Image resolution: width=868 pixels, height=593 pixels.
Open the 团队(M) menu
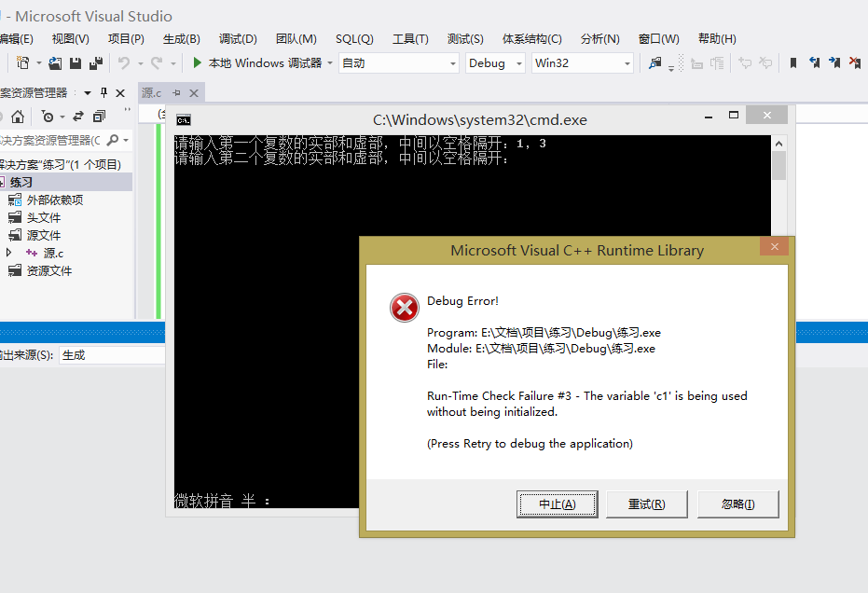(296, 39)
